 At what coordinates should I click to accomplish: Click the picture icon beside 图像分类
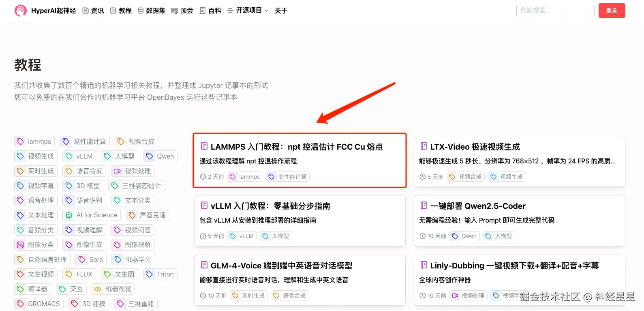tap(20, 245)
